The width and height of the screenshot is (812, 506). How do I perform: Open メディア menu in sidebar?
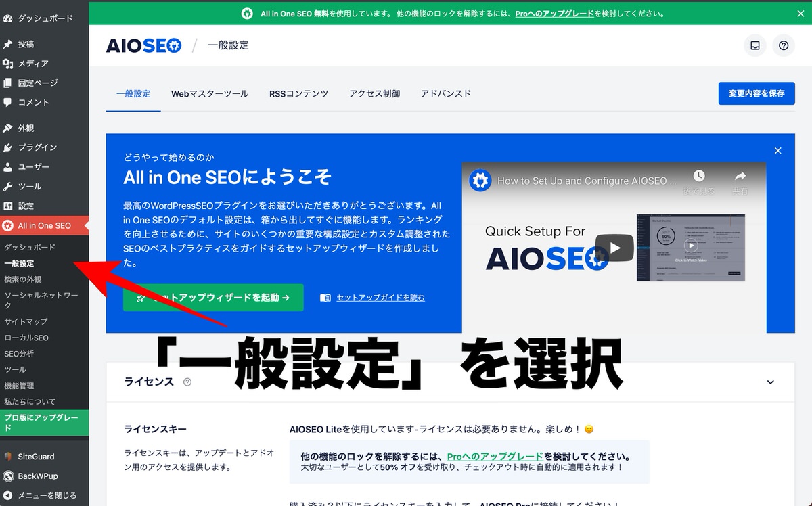[x=45, y=64]
